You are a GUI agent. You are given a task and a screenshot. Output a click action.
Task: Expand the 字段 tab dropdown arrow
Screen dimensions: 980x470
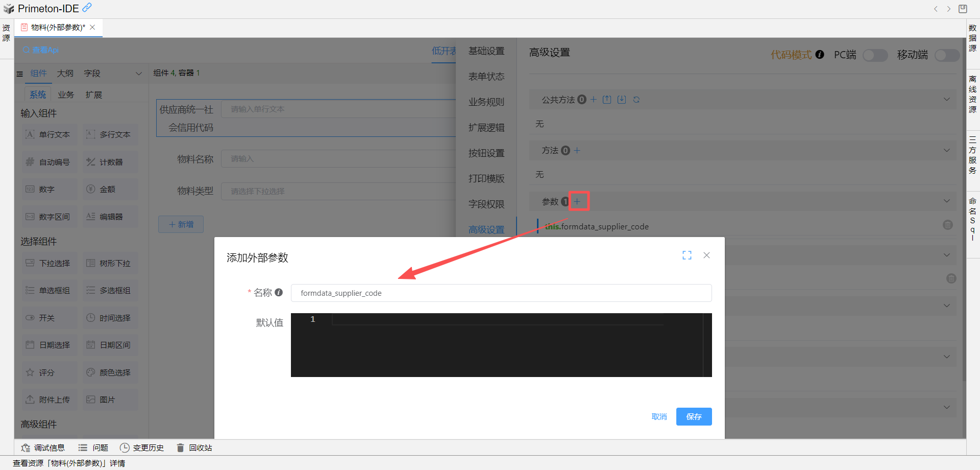pyautogui.click(x=138, y=74)
